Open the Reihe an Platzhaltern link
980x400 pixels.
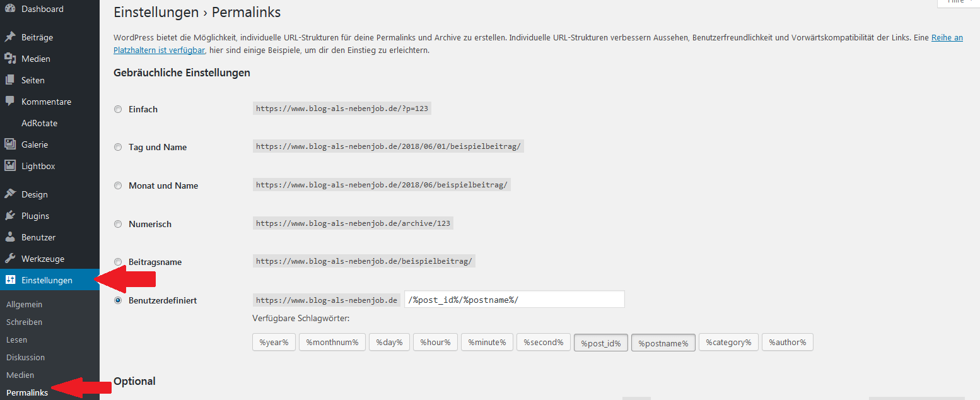pyautogui.click(x=947, y=38)
